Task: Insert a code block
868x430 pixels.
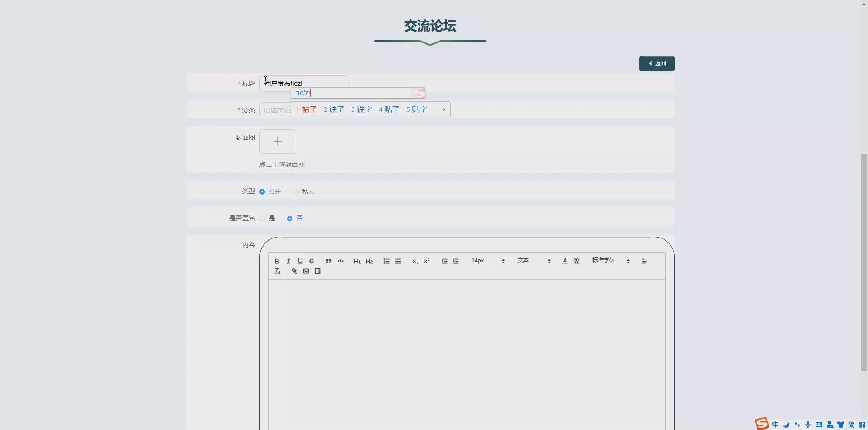Action: coord(340,261)
